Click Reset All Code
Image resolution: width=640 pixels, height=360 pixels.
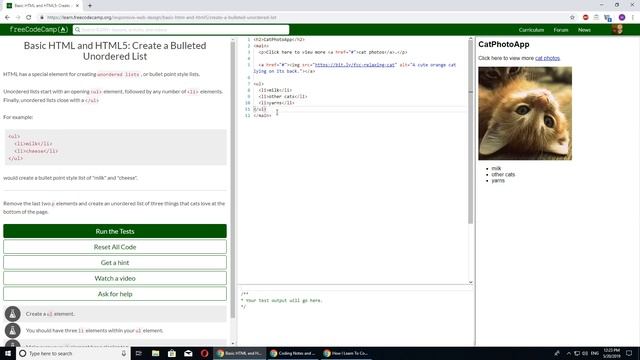tap(115, 247)
